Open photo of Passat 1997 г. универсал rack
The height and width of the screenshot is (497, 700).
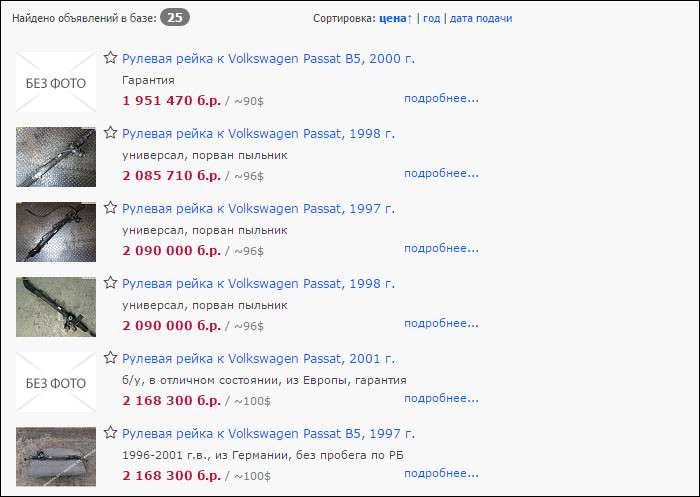coord(56,232)
